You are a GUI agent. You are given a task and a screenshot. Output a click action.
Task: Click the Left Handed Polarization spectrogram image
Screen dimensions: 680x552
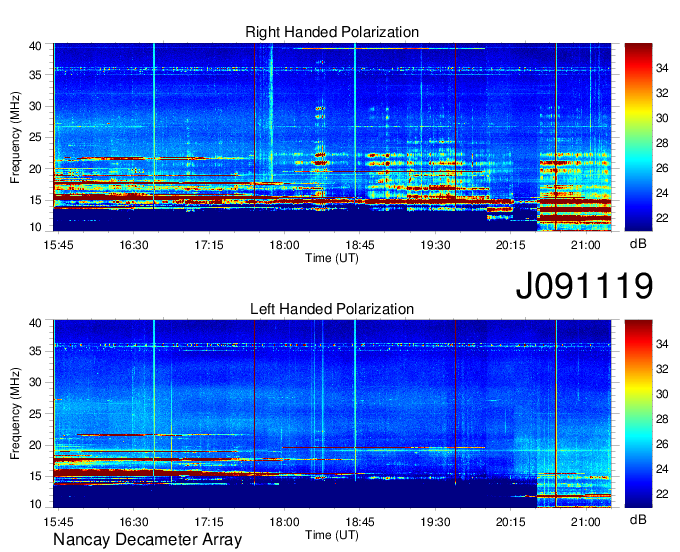click(x=332, y=414)
